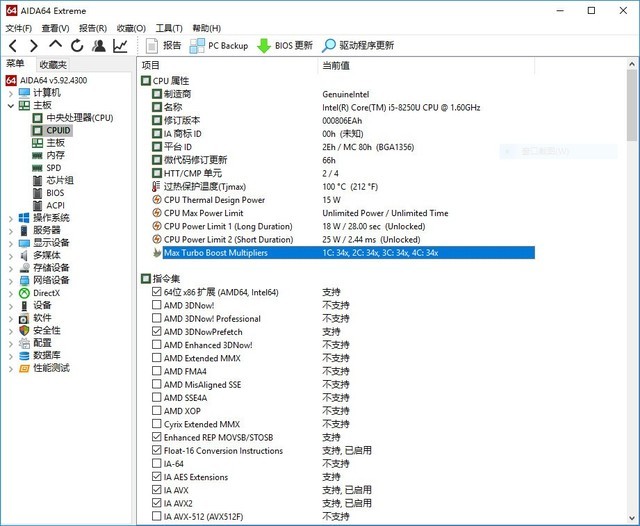Open the graph chart toolbar icon
The width and height of the screenshot is (640, 526).
click(120, 46)
